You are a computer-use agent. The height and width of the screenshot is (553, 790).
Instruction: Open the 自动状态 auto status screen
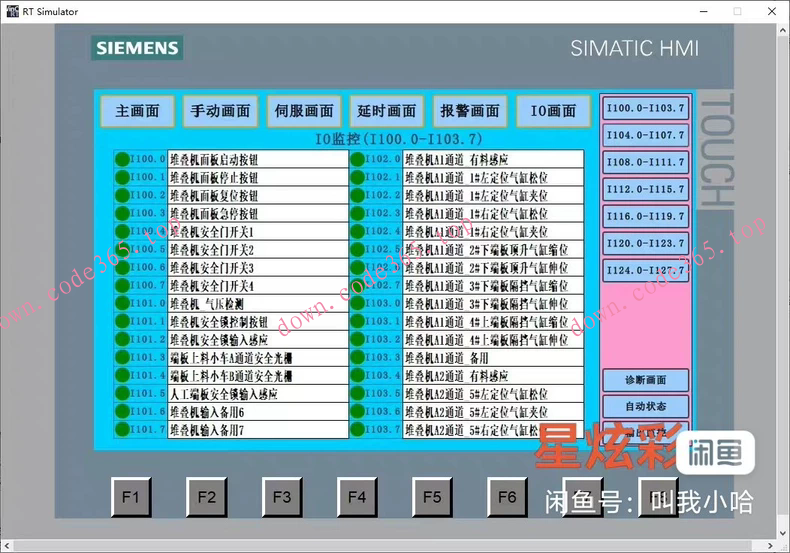(x=645, y=406)
